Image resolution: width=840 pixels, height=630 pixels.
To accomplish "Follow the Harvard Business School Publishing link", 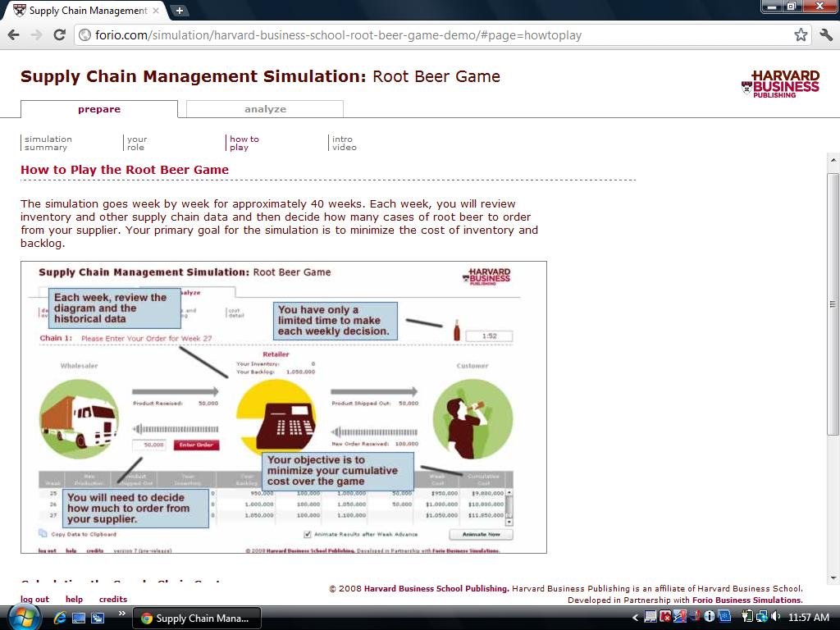I will click(x=436, y=589).
